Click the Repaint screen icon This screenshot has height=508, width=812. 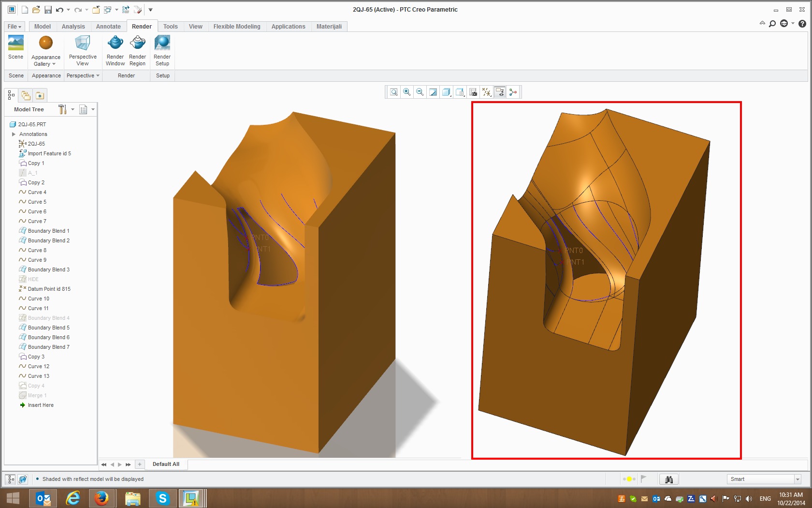[x=433, y=92]
